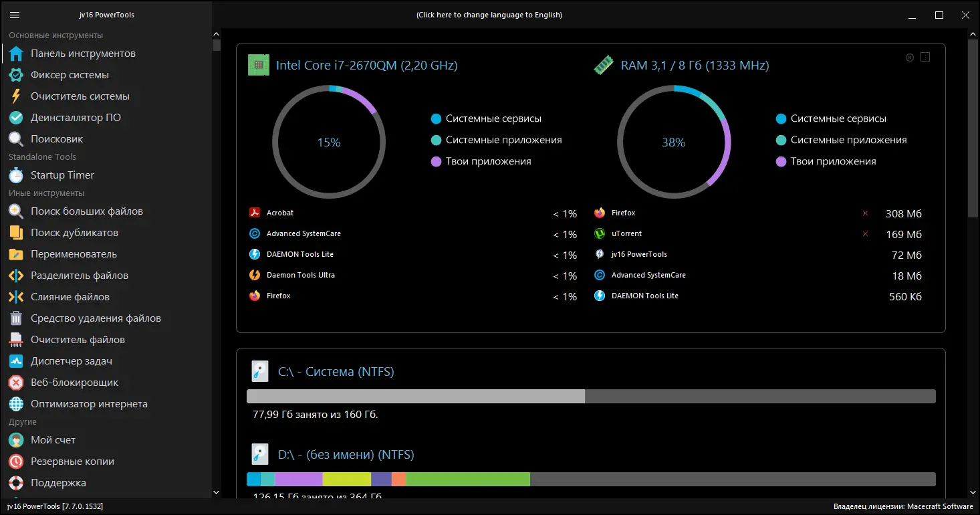Click DAEMON Tools Lite in the CPU list
The image size is (980, 515).
[300, 254]
